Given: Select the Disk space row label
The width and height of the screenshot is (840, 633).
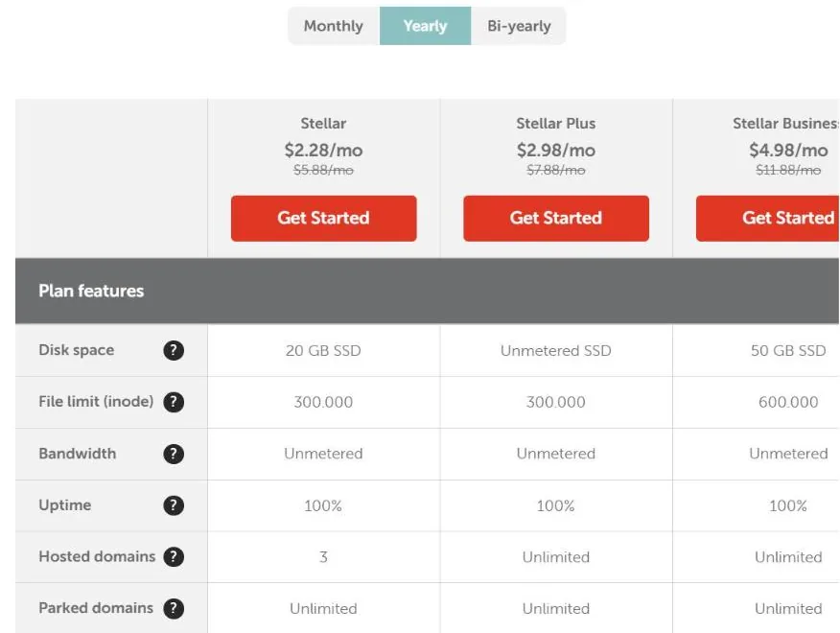Looking at the screenshot, I should click(x=76, y=350).
